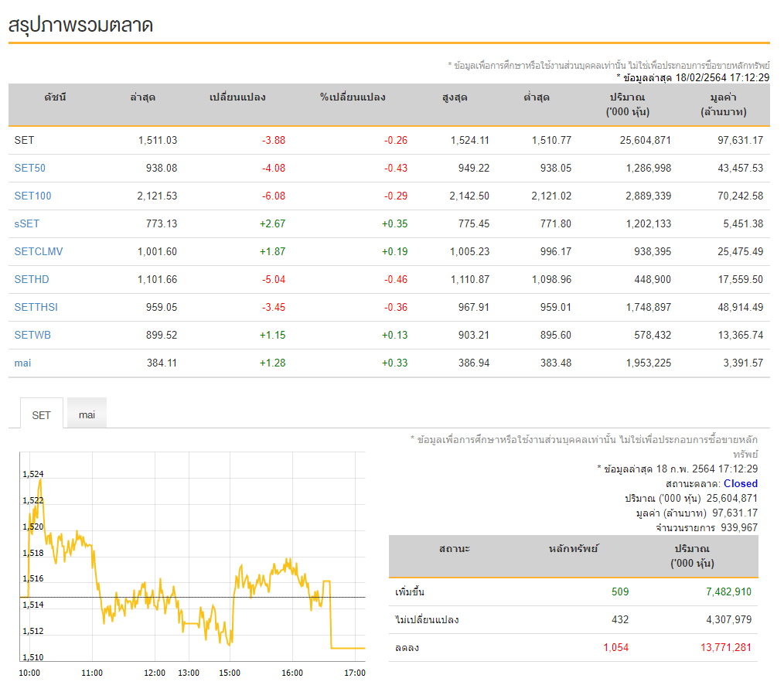Image resolution: width=784 pixels, height=692 pixels.
Task: Select unchanged securities count 432
Action: pyautogui.click(x=620, y=619)
